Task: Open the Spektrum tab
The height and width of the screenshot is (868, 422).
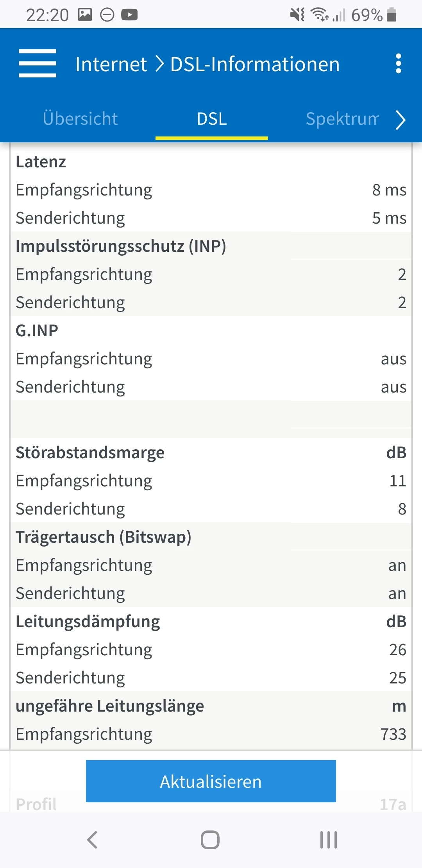Action: point(342,119)
